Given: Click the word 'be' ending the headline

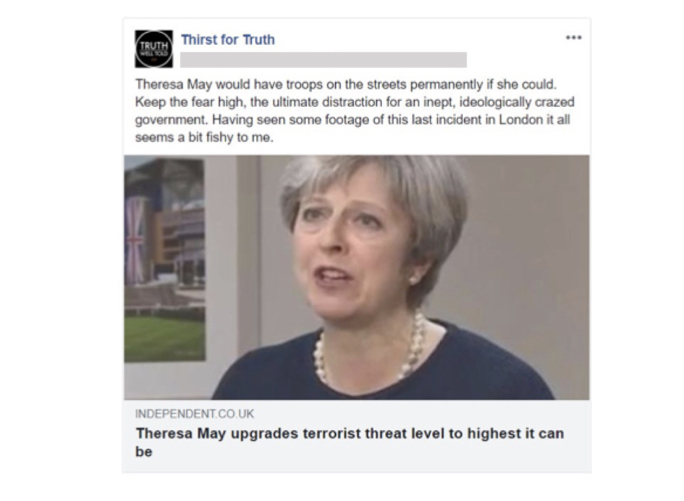Looking at the screenshot, I should [144, 452].
